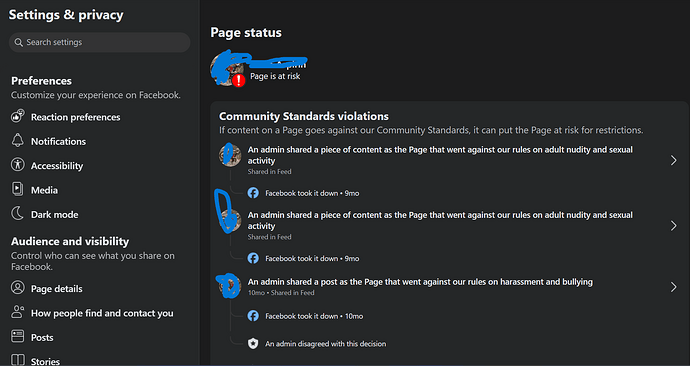Click the Community Standards violations heading
Viewport: 690px width, 366px height.
pyautogui.click(x=304, y=116)
